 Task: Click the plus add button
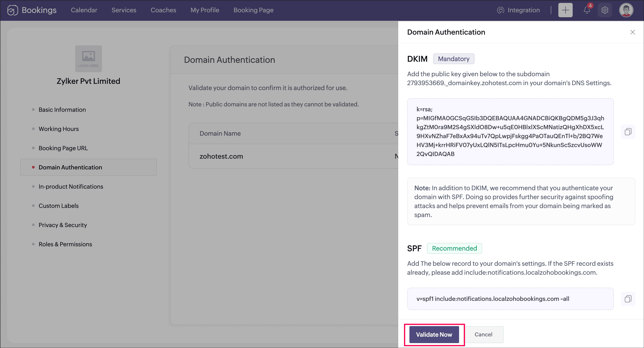(x=565, y=10)
